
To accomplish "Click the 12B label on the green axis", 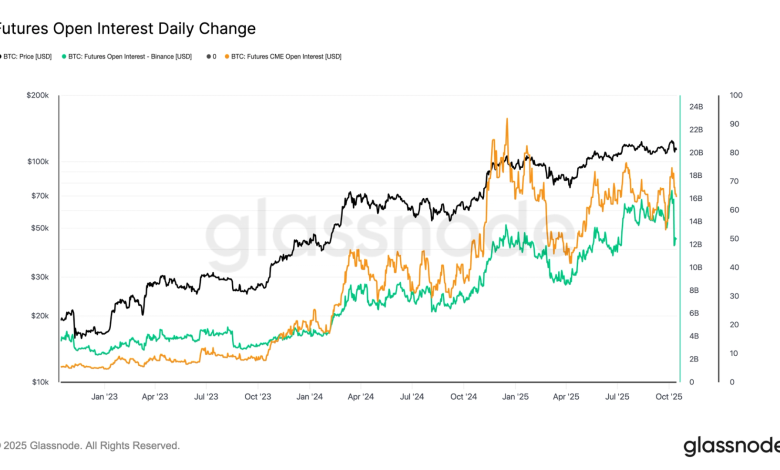I will coord(695,244).
